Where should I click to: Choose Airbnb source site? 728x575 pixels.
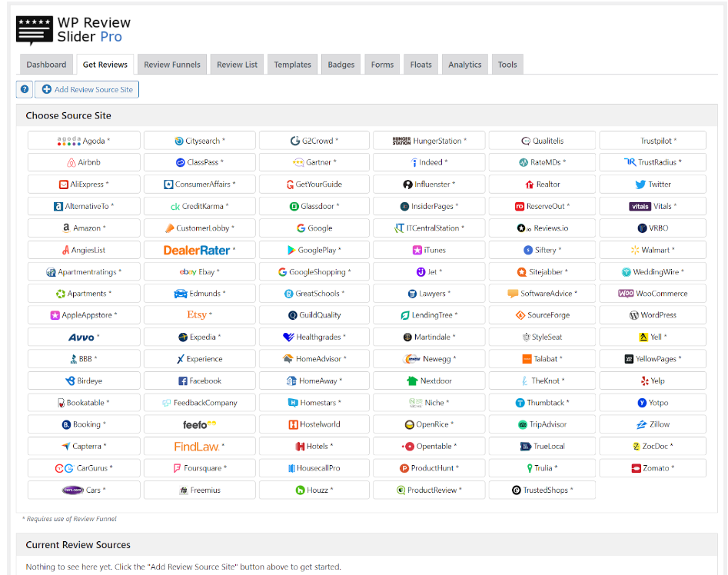tap(84, 162)
